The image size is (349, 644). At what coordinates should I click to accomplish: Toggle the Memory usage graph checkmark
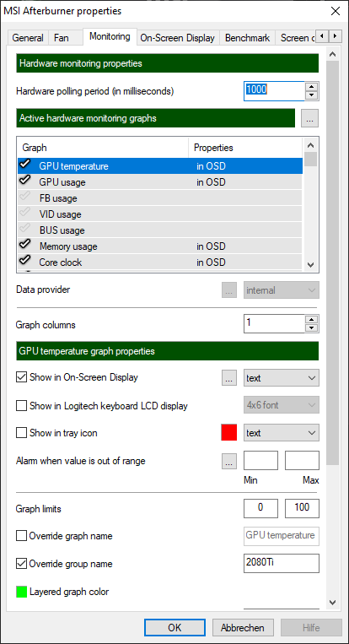(25, 246)
